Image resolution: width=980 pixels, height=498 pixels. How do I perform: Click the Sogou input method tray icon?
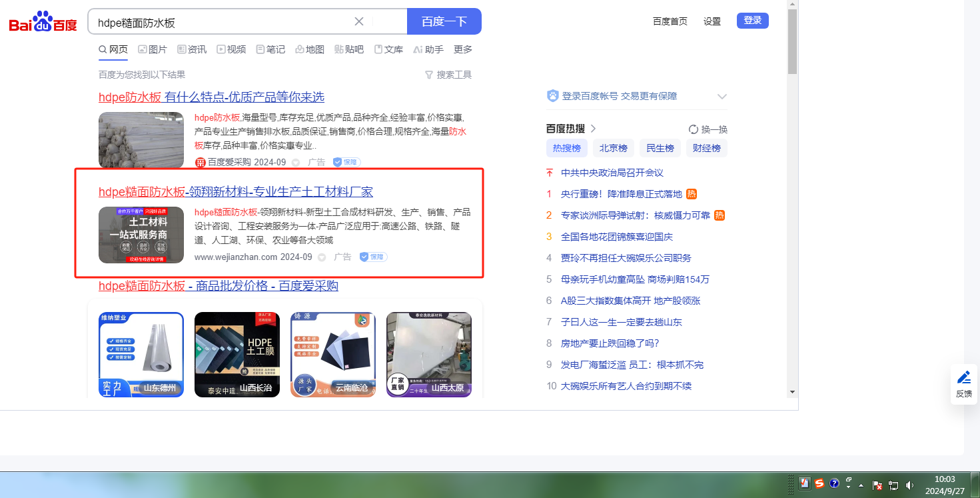coord(819,484)
